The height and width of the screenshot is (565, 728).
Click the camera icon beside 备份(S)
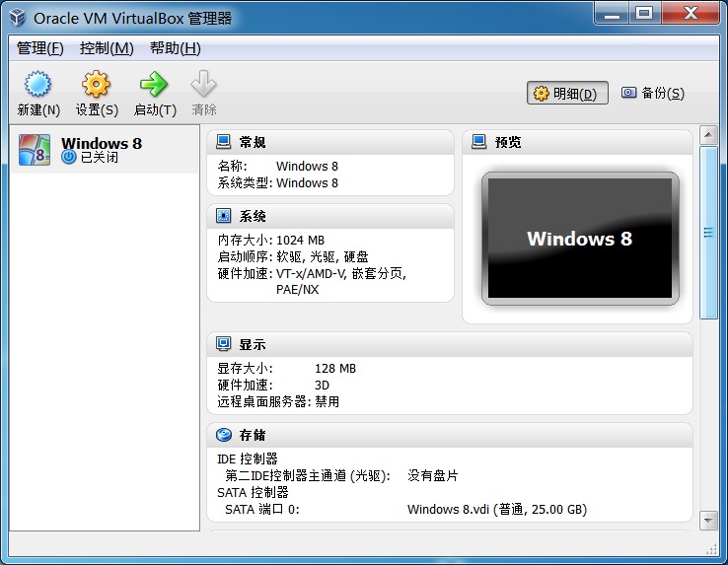point(628,93)
